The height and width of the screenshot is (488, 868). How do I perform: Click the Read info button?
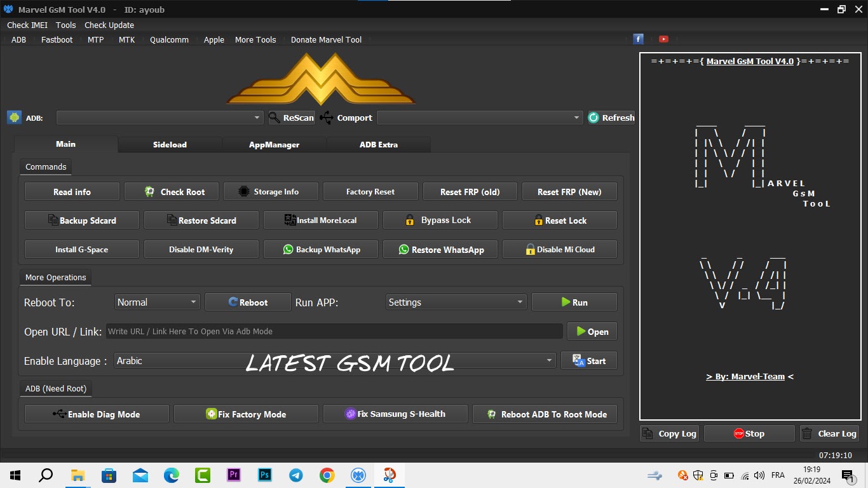point(72,192)
